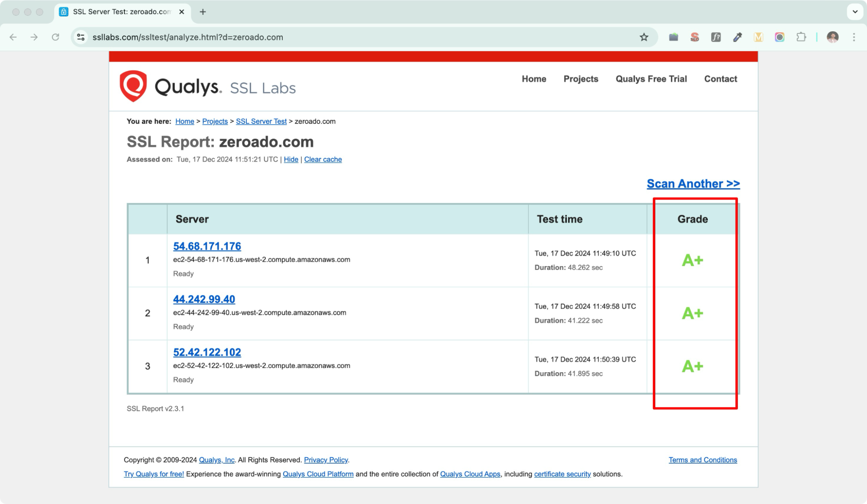Viewport: 867px width, 504px height.
Task: Open the 'M' extension in the toolbar
Action: (758, 37)
